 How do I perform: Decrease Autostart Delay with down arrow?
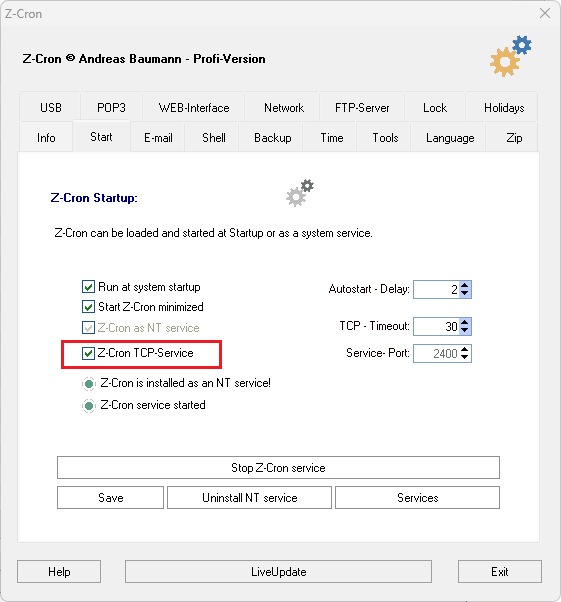click(x=465, y=293)
